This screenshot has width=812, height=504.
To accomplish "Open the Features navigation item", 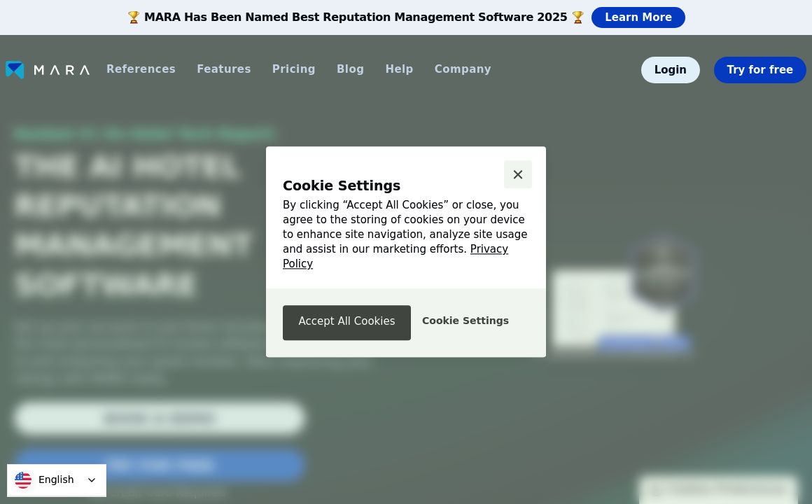I will (223, 69).
